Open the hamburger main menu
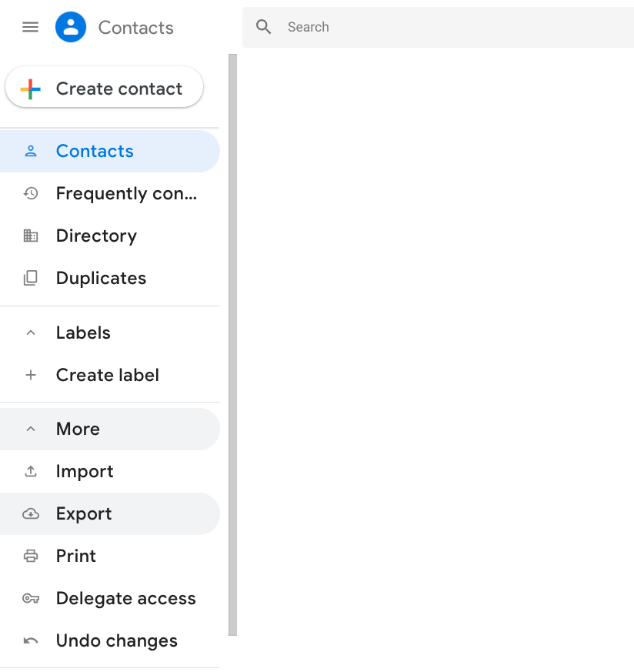Viewport: 634px width, 672px height. pos(31,27)
